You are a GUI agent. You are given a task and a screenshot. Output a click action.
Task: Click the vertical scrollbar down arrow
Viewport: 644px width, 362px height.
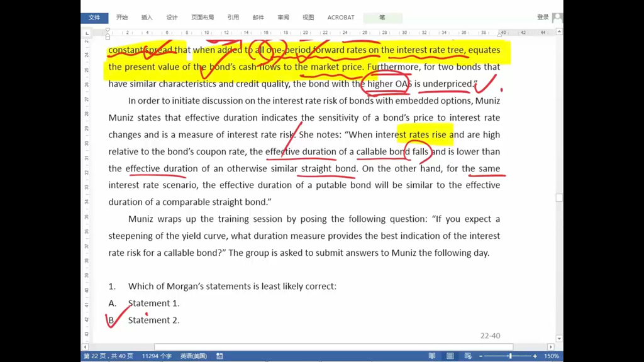(559, 339)
